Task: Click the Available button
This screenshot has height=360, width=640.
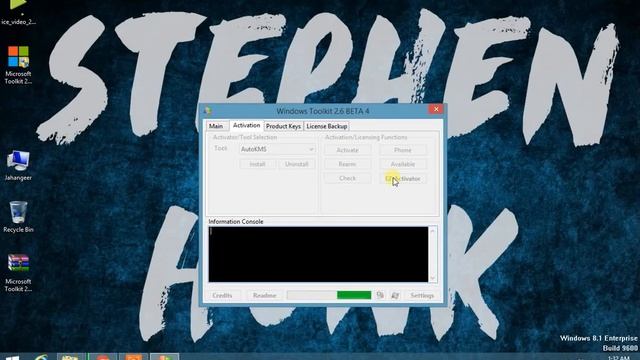Action: coord(402,164)
